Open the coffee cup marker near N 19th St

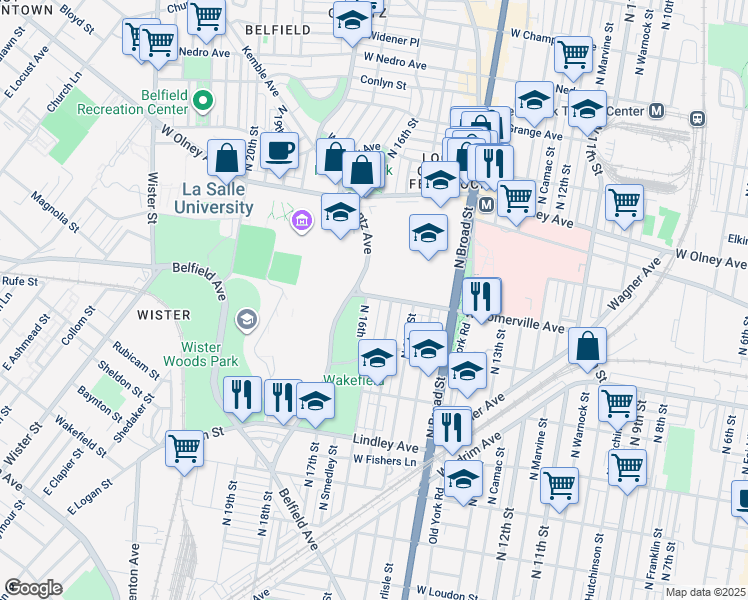[x=280, y=155]
